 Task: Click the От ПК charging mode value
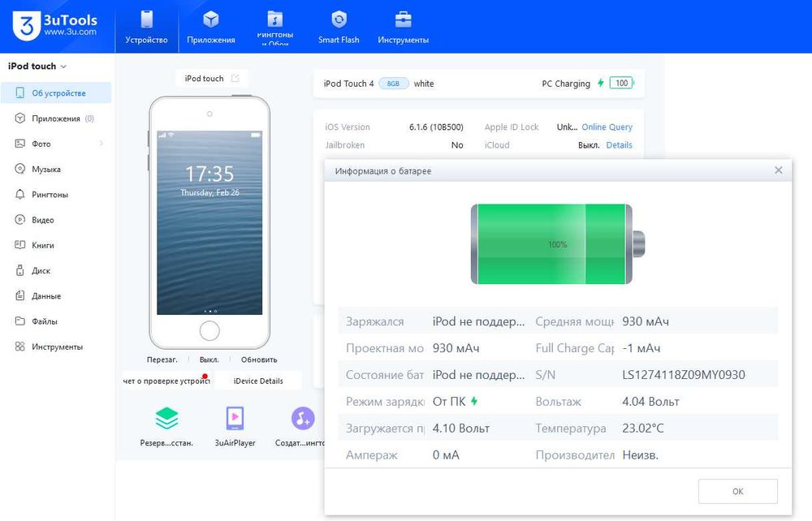(449, 402)
